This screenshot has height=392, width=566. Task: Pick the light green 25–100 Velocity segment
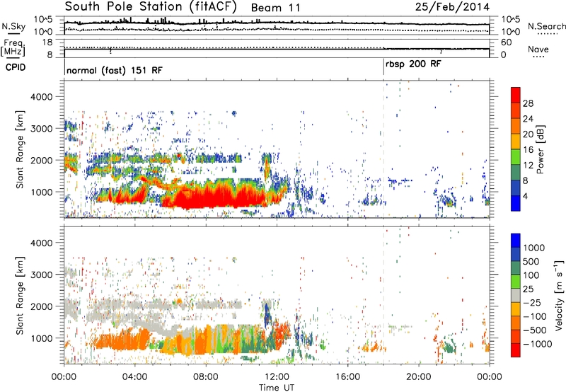[516, 282]
